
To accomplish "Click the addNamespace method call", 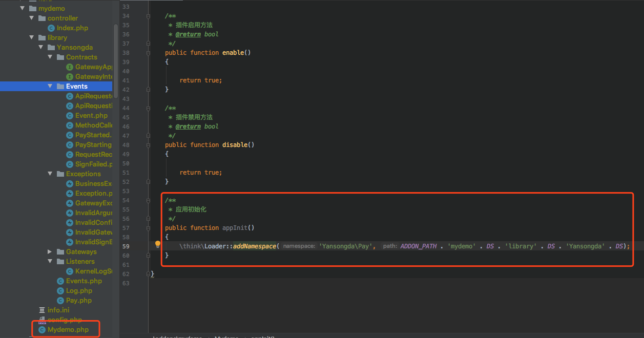I will (x=255, y=246).
